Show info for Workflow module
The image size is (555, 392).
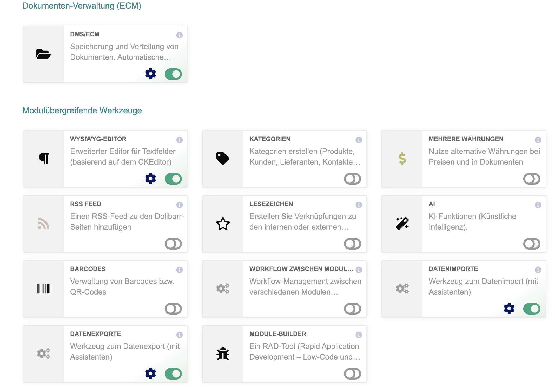(x=359, y=270)
